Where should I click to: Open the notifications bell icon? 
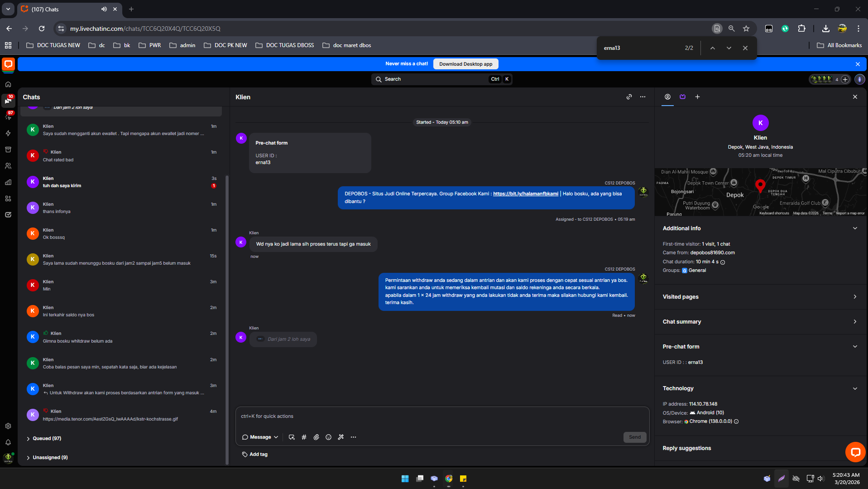pos(8,442)
